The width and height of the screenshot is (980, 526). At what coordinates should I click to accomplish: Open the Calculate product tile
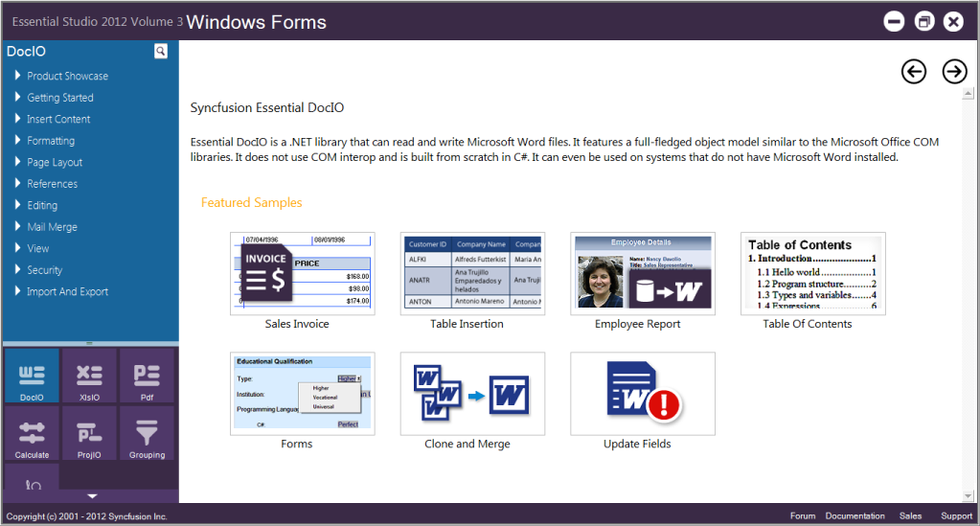pyautogui.click(x=32, y=433)
